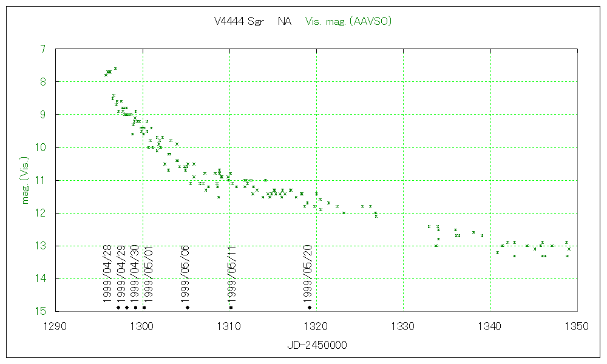Viewport: 607px width, 364px height.
Task: Click the diamond marker below 1999/05/20
Action: coord(310,308)
